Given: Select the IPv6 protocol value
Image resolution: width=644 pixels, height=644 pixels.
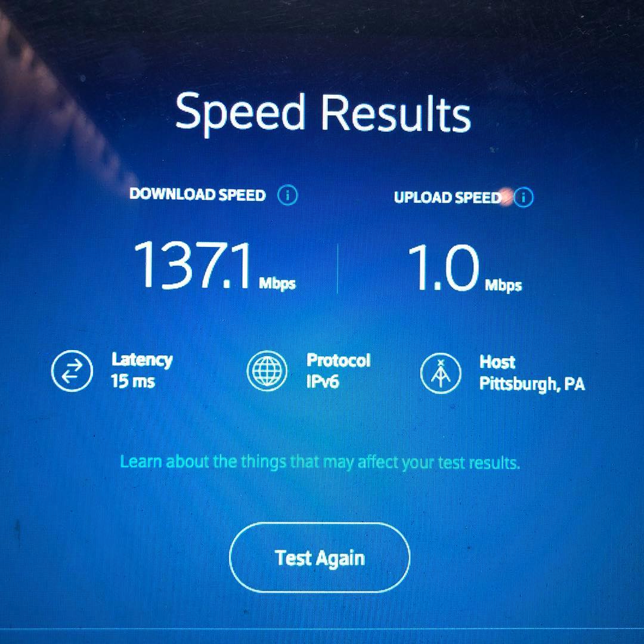Looking at the screenshot, I should (x=323, y=382).
